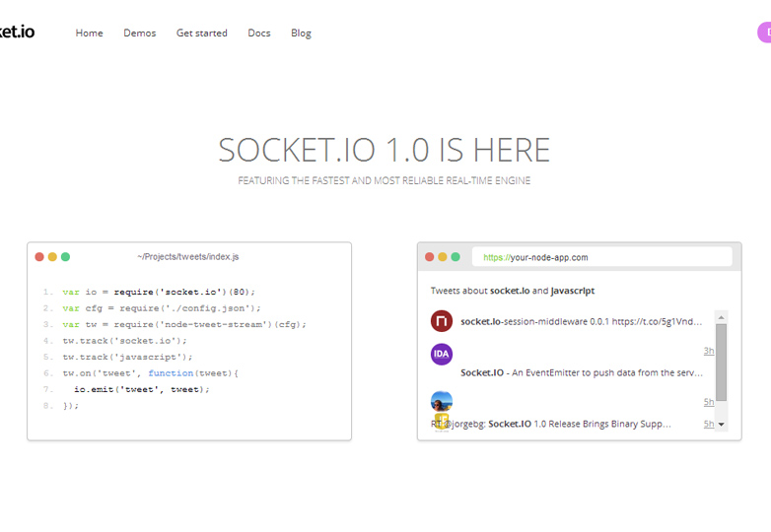Open the 3h timestamp link

click(x=709, y=351)
